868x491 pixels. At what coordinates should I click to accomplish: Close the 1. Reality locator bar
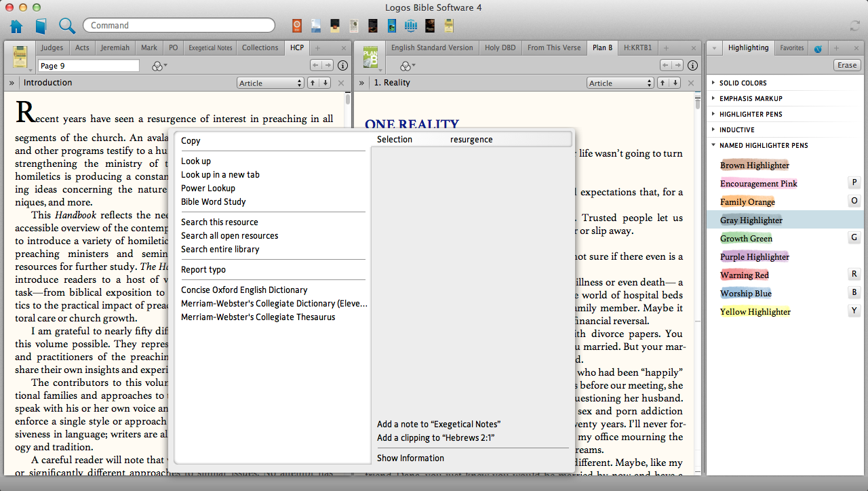[x=690, y=83]
